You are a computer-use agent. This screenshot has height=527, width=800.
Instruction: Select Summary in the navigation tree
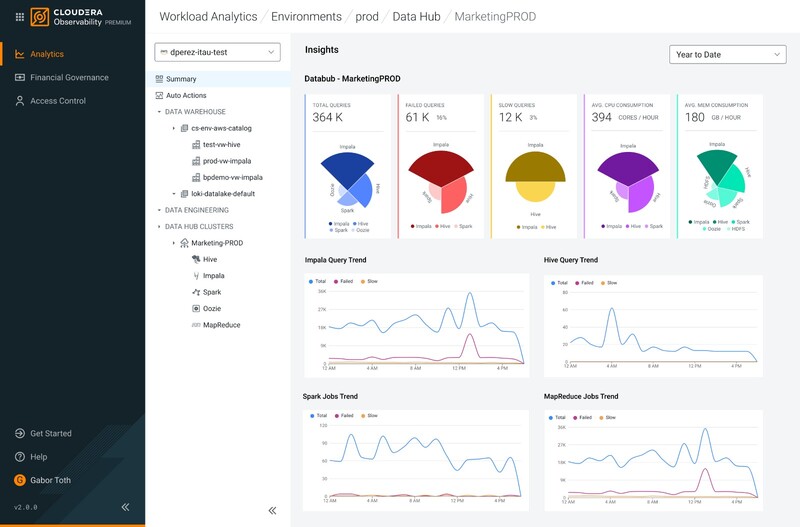(181, 79)
